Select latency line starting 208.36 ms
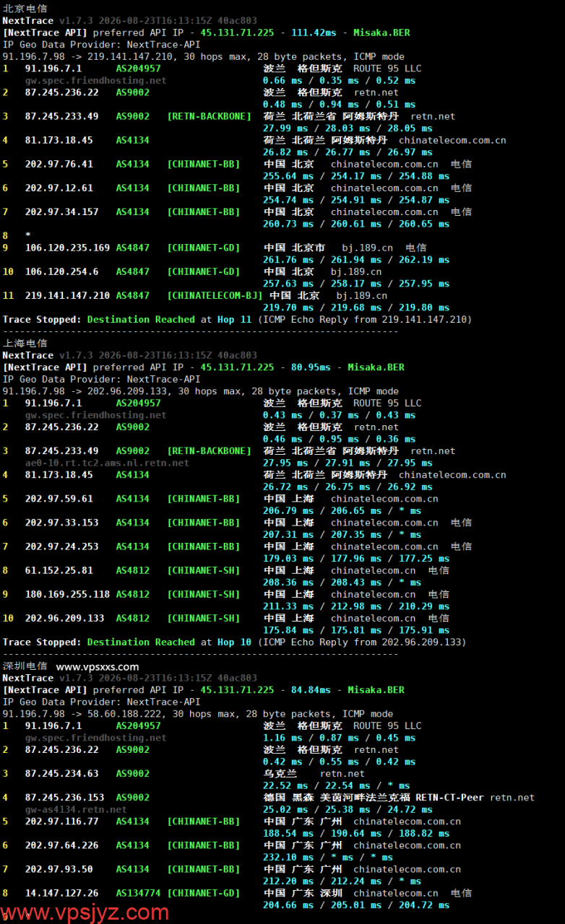The height and width of the screenshot is (924, 565). (342, 583)
